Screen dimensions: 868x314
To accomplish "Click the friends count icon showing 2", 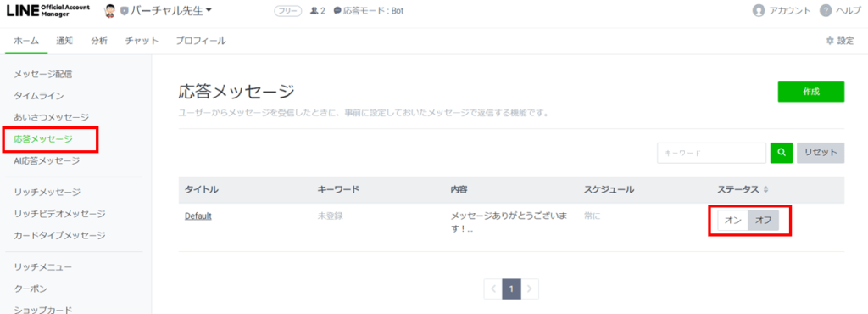I will (314, 10).
